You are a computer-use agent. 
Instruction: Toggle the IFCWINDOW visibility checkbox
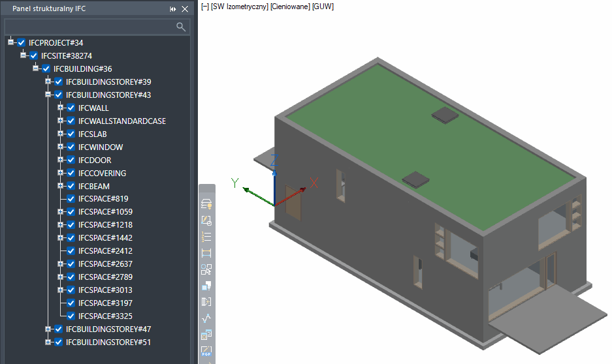(x=71, y=147)
